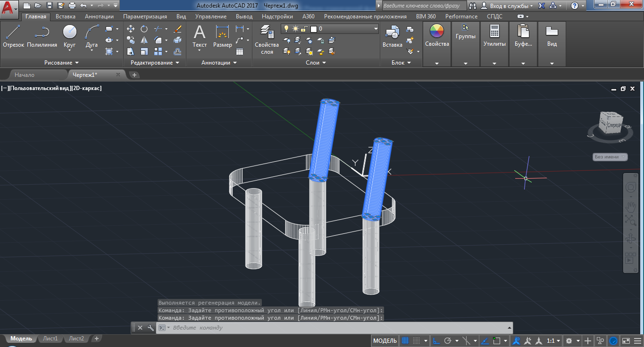Screen dimensions: 644x347
Task: Select the Дуга arc tool
Action: tap(92, 36)
